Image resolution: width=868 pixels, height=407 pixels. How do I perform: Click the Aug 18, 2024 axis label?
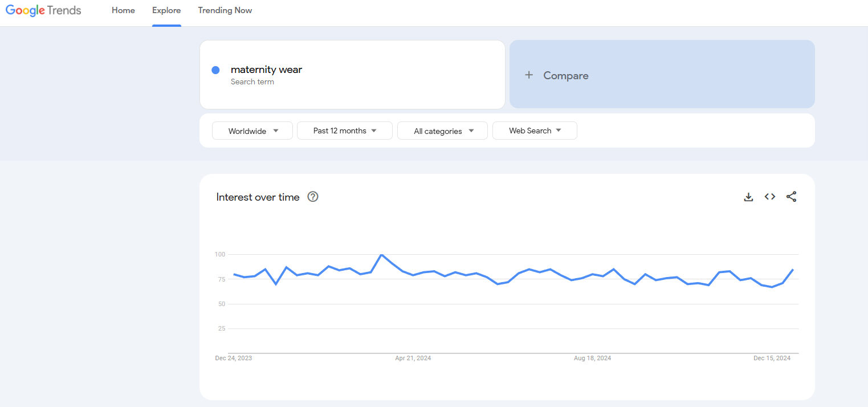click(593, 358)
